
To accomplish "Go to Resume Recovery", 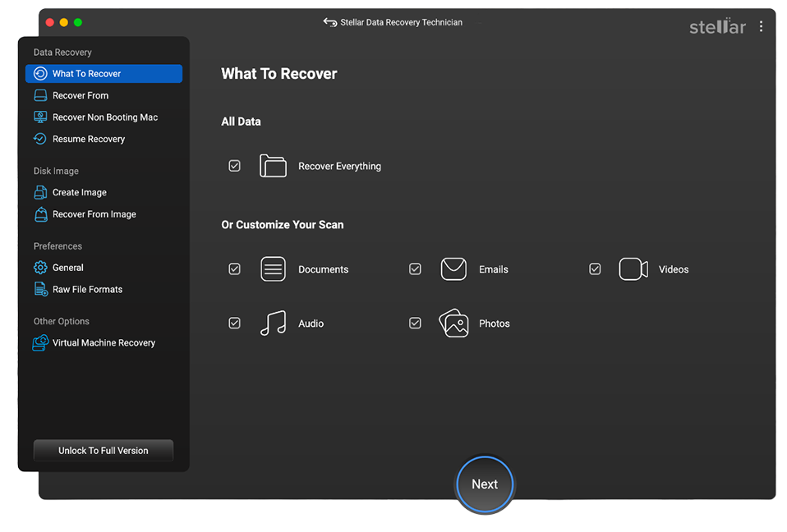I will pyautogui.click(x=104, y=139).
